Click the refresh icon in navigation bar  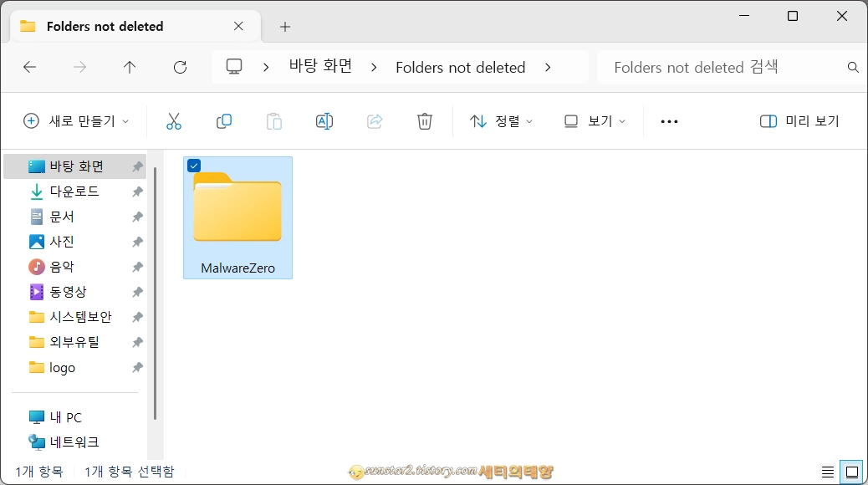(x=180, y=68)
